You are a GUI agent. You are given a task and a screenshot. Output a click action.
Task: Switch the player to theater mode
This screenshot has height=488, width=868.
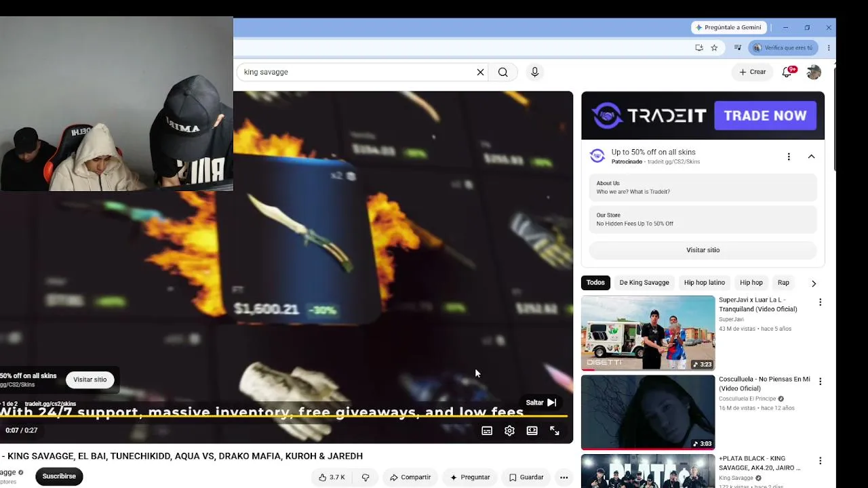532,430
